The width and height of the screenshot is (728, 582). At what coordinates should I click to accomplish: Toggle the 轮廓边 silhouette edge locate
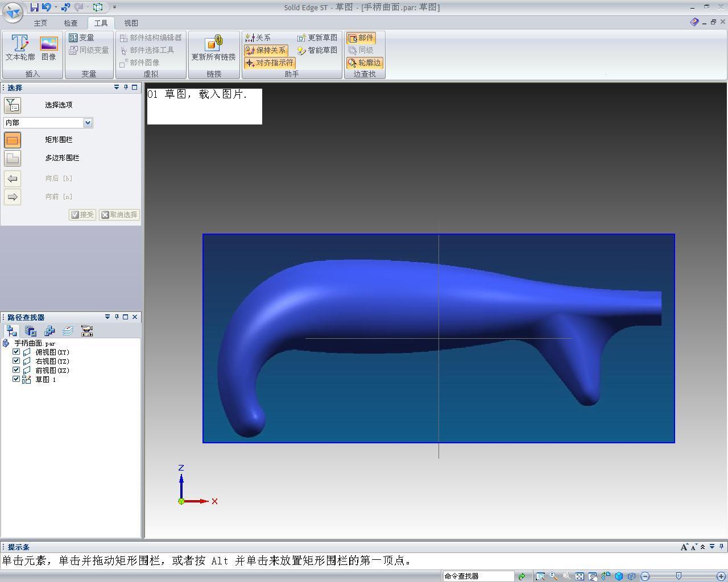tap(365, 63)
